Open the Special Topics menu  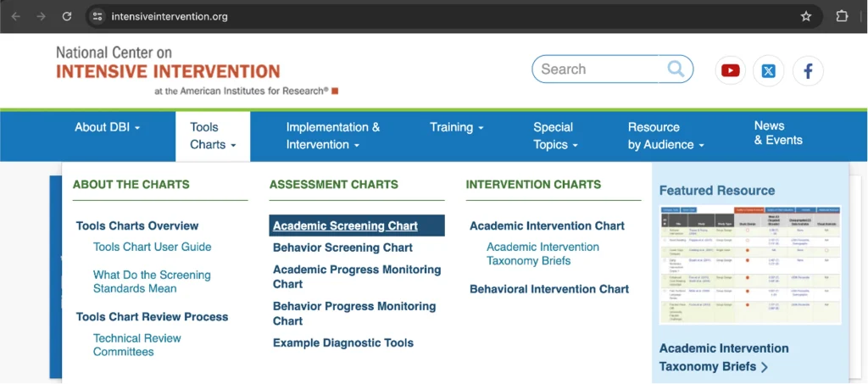[556, 136]
